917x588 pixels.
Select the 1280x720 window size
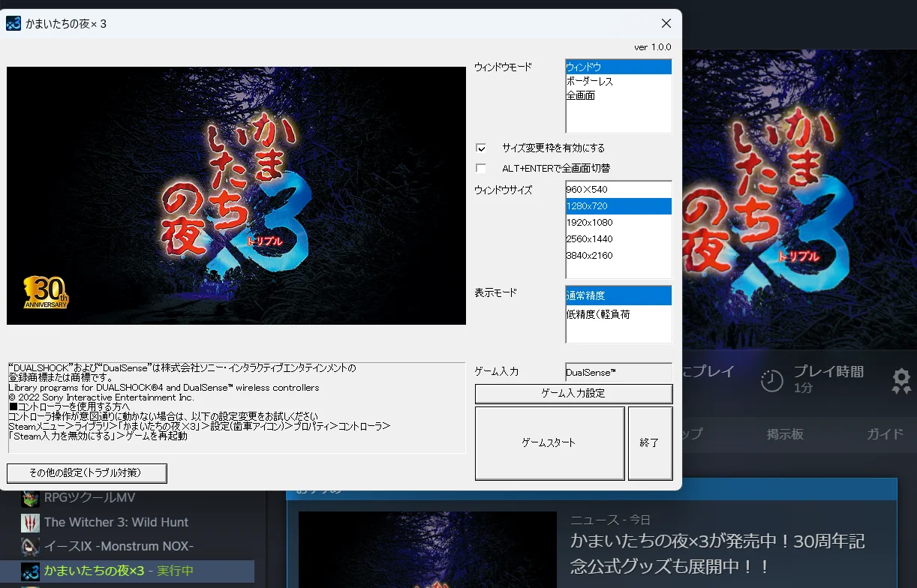(618, 205)
